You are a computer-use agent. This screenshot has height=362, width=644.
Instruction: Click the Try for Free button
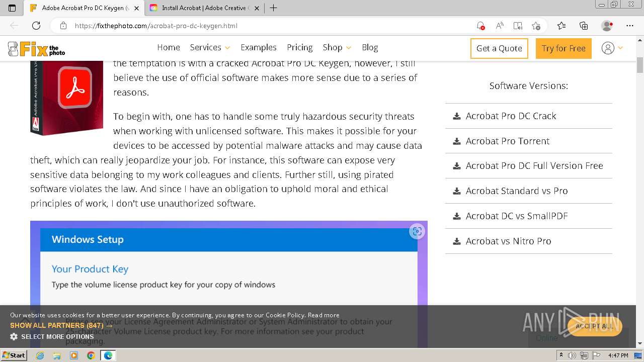pyautogui.click(x=563, y=48)
